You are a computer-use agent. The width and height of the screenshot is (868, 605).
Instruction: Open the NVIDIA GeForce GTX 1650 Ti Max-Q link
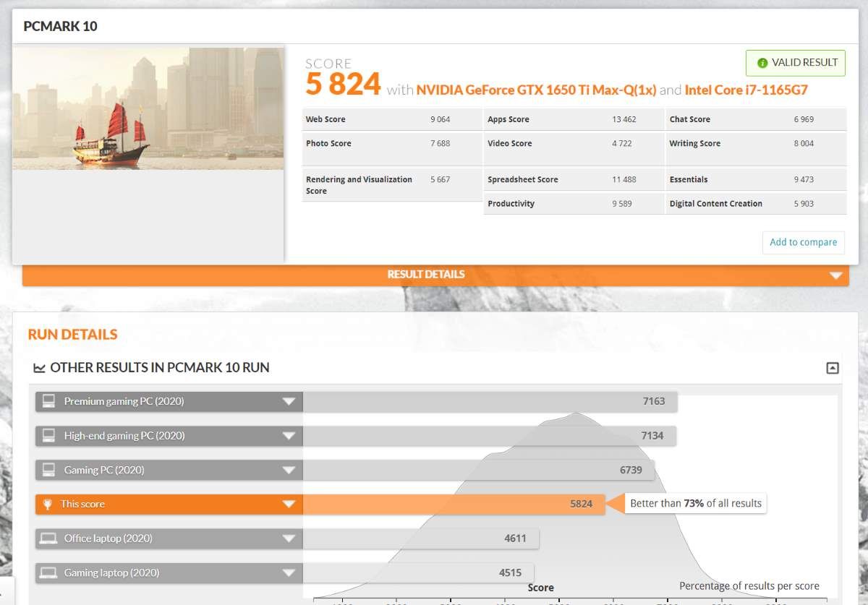point(536,90)
